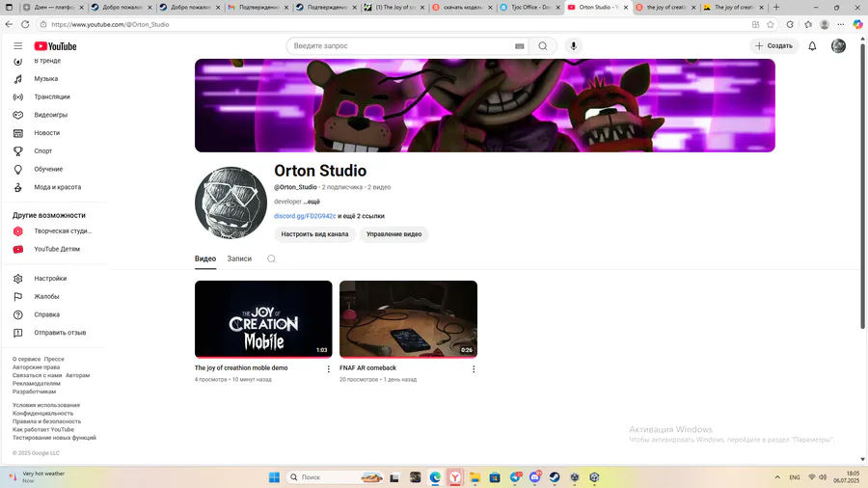Click Авторские права footer link

pos(36,367)
